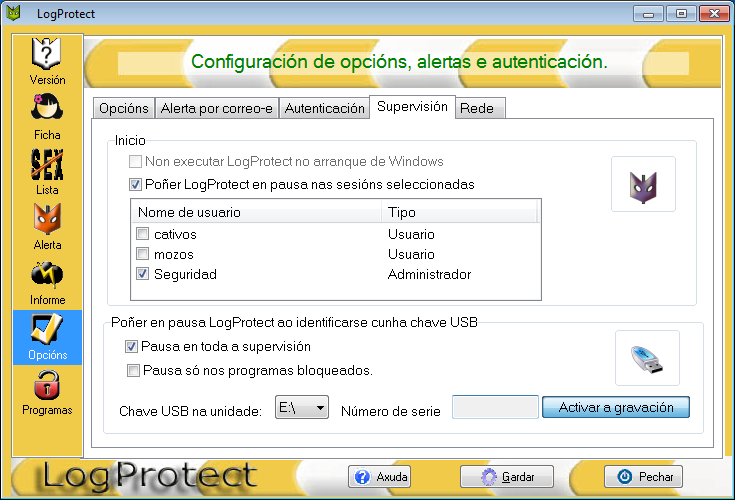Sort by 'Tipo' column header

[x=459, y=212]
